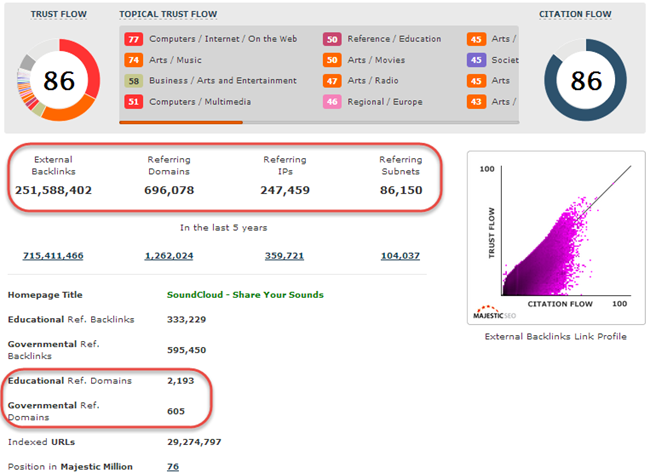Click the orange 43 score badge
The height and width of the screenshot is (473, 650).
[x=476, y=102]
